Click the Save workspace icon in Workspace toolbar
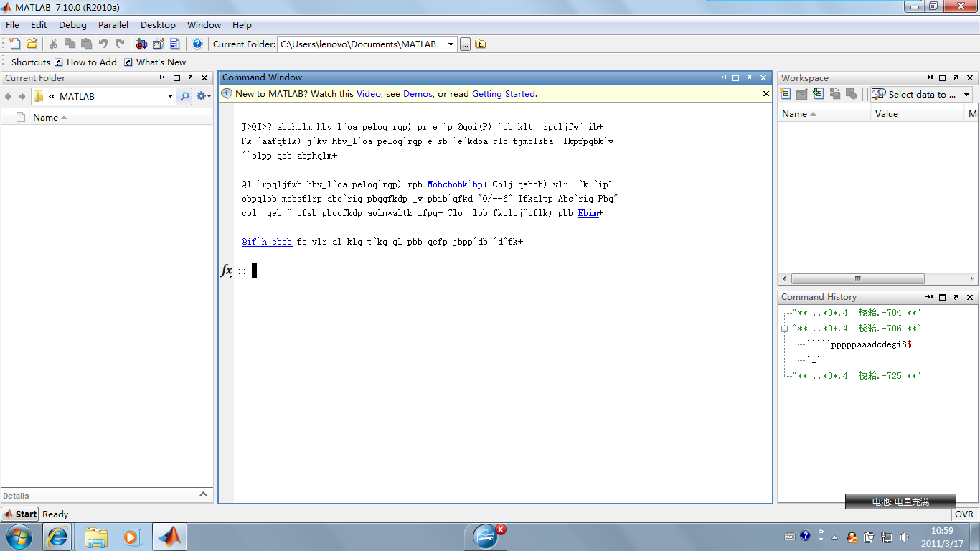This screenshot has height=551, width=980. [835, 94]
